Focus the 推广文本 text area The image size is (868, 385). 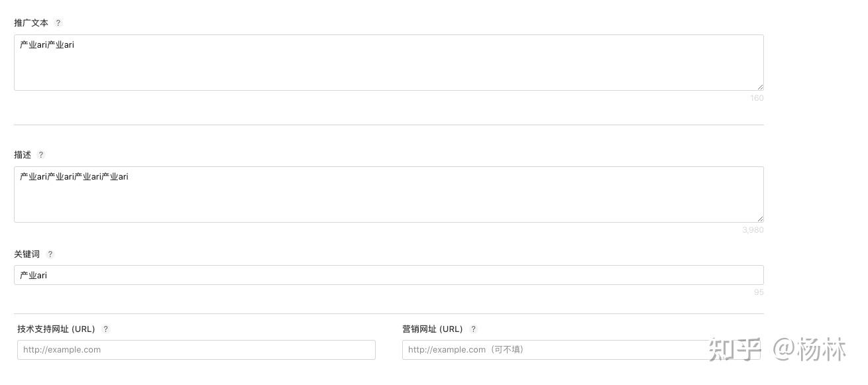388,63
